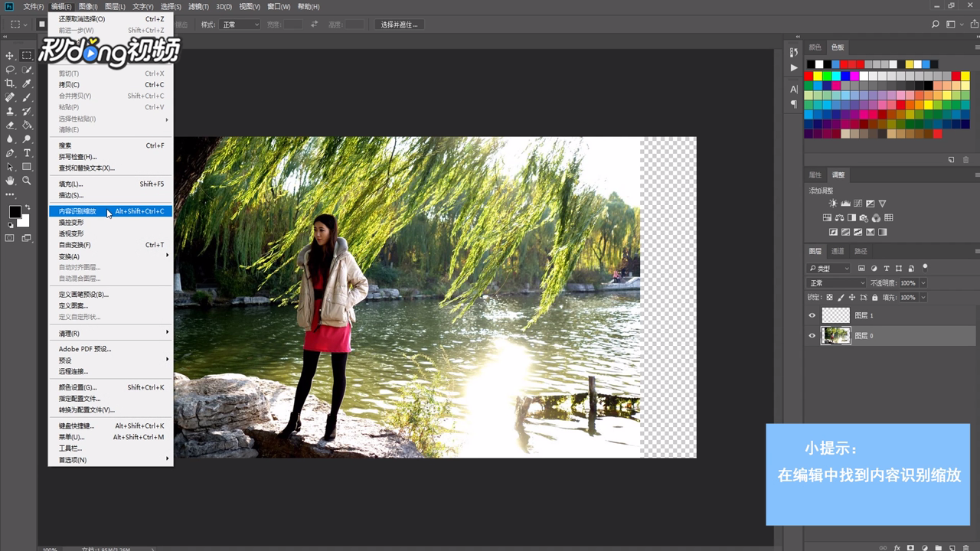Choose 填充(L)... menu entry

(x=111, y=184)
